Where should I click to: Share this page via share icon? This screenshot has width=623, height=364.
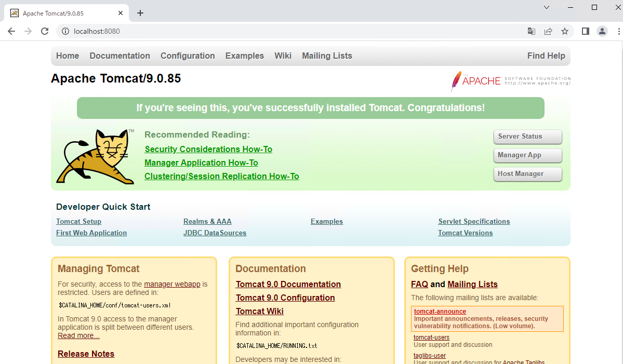pyautogui.click(x=548, y=31)
